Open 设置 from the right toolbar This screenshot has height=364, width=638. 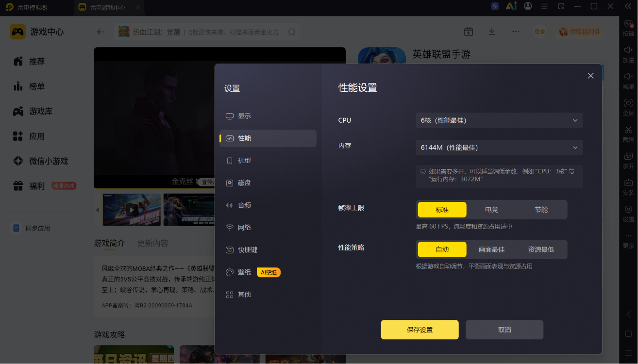tap(628, 214)
